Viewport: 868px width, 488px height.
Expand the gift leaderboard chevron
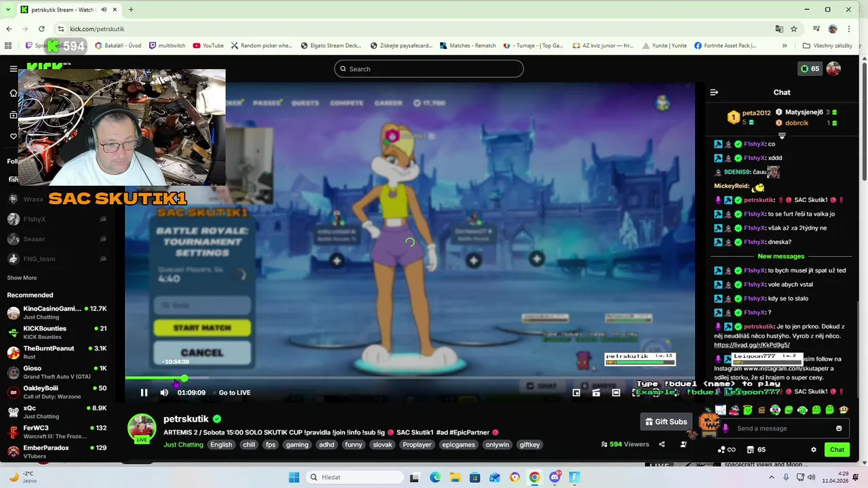coord(782,136)
